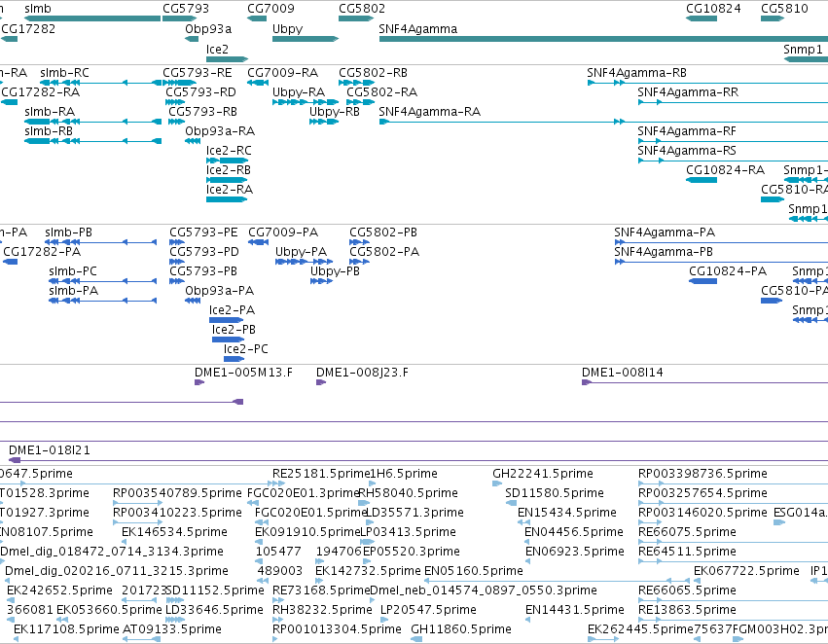Click transcript CG5802-RB
This screenshot has height=644, width=828.
[x=356, y=83]
